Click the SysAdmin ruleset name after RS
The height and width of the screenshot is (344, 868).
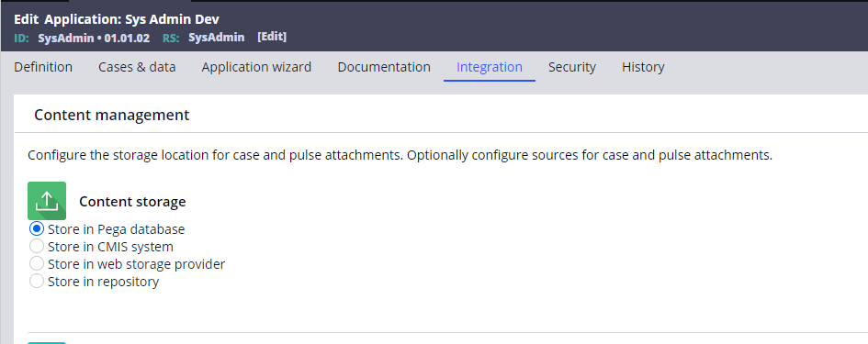pos(217,38)
